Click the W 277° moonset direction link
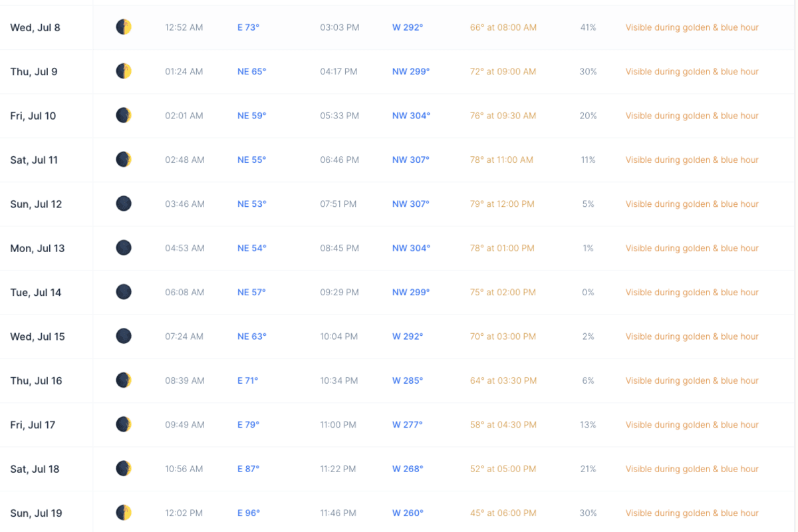 [x=407, y=424]
